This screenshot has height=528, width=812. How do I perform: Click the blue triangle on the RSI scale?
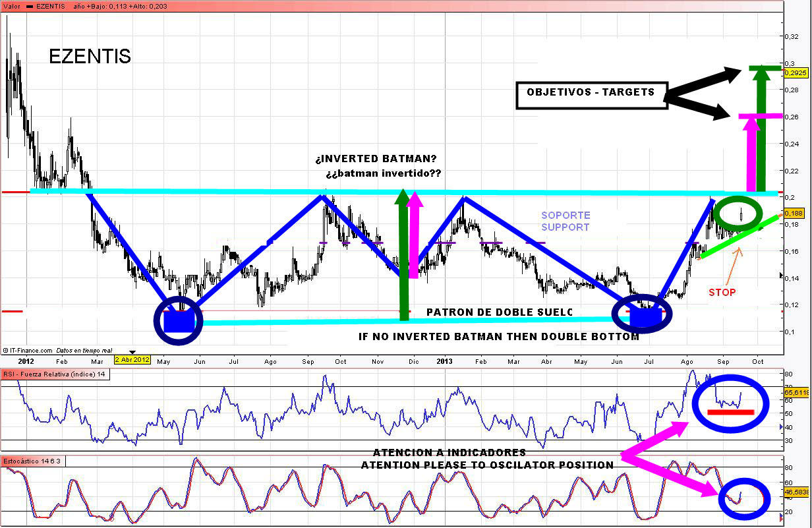pyautogui.click(x=782, y=427)
